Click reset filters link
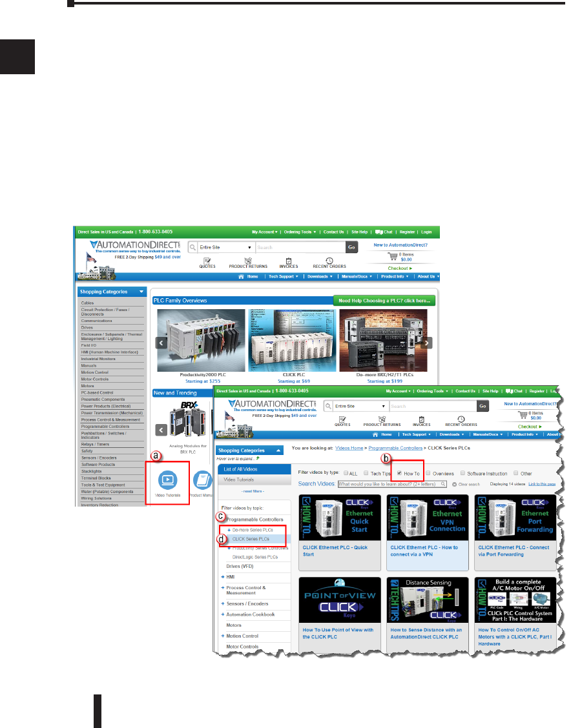Screen dimensions: 571x728 point(253,491)
